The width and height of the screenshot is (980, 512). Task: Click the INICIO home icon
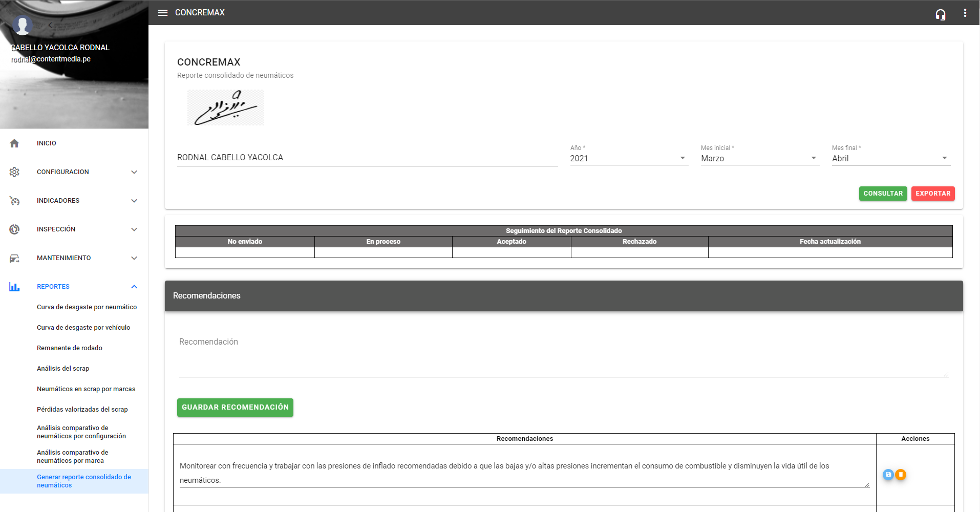tap(14, 143)
